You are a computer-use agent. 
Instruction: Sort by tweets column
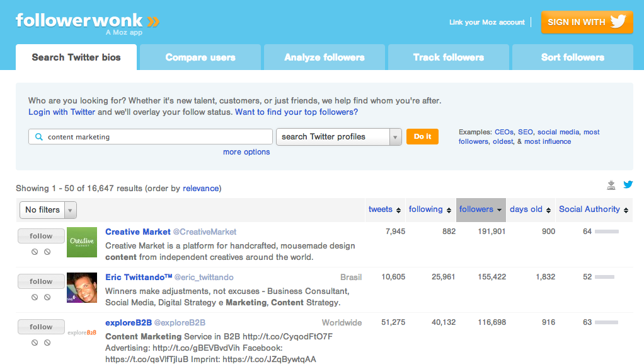pyautogui.click(x=384, y=209)
